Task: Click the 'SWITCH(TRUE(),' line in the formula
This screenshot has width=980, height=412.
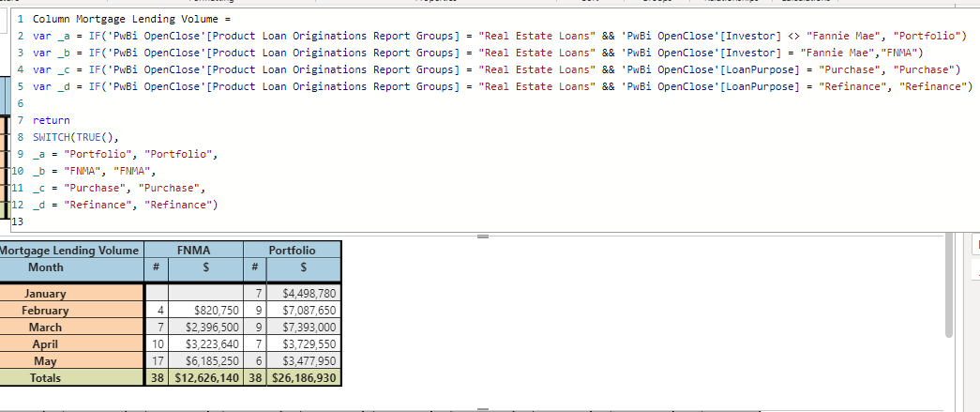Action: click(x=76, y=138)
